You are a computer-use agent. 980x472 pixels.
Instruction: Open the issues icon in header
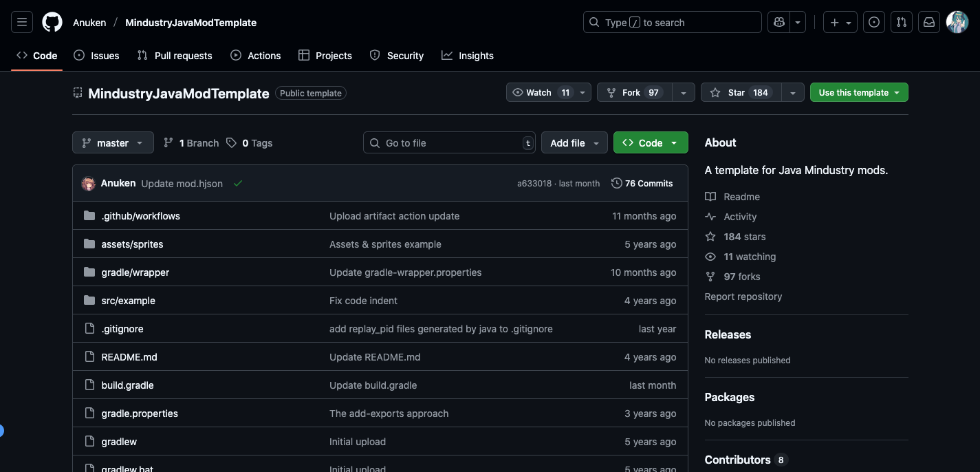873,22
